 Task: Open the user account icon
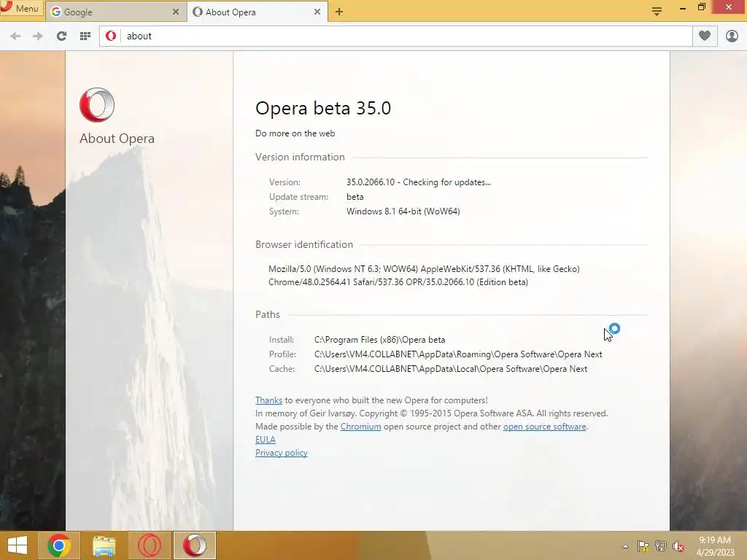(732, 36)
